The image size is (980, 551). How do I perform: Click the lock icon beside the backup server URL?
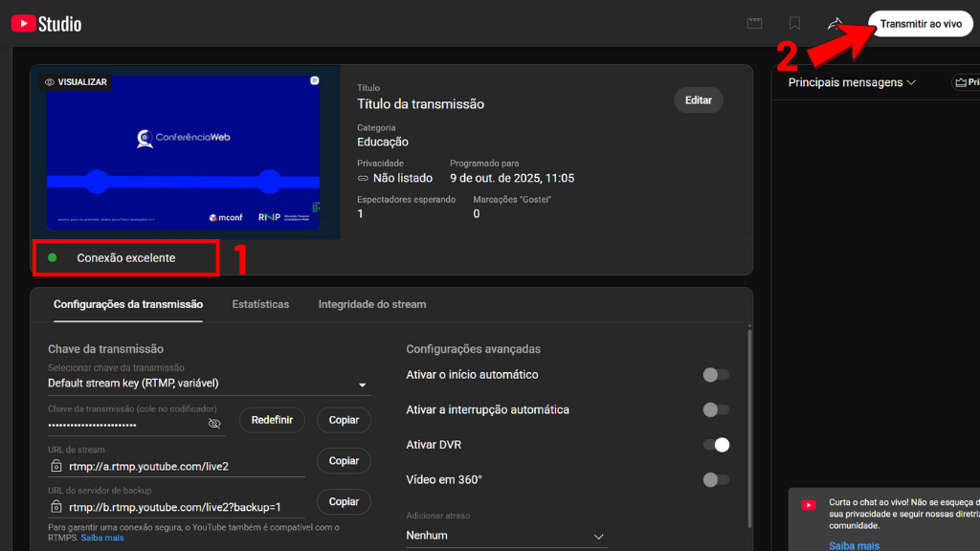click(x=56, y=507)
